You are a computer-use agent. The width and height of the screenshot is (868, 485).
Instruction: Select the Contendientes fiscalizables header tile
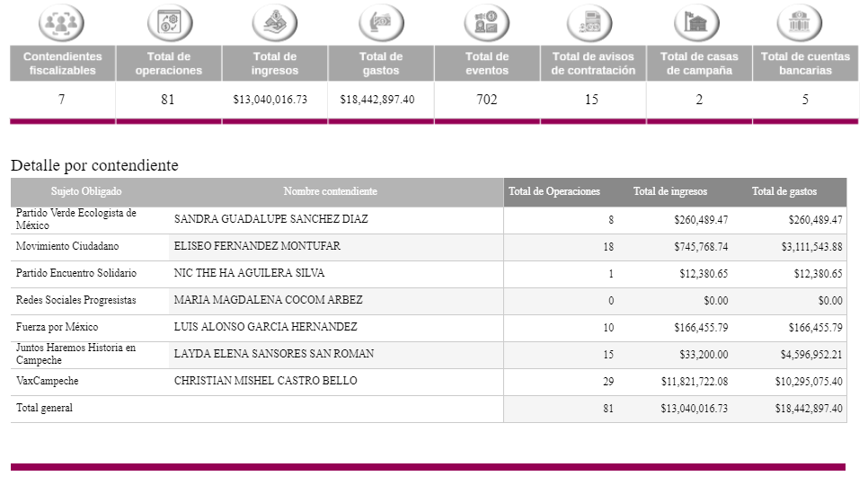click(63, 64)
